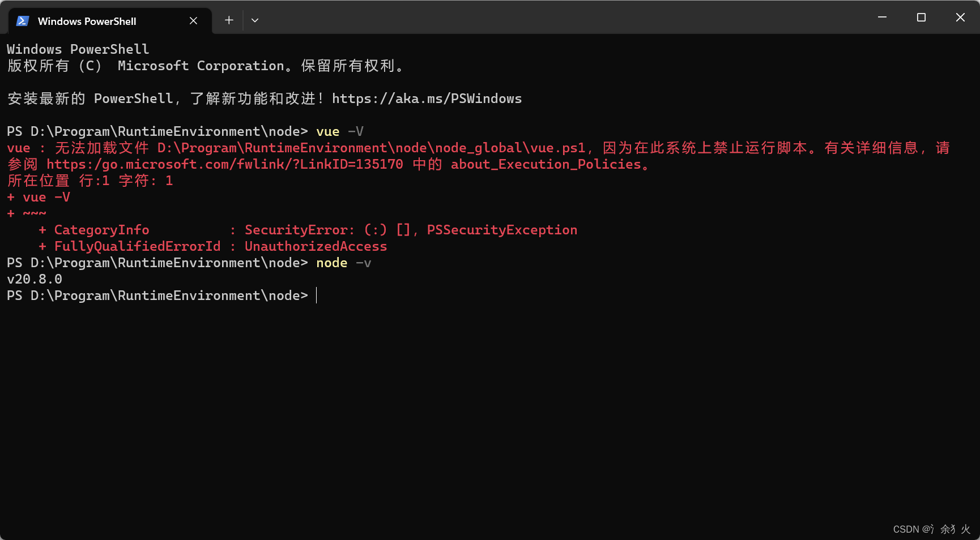Open a new terminal tab with the plus button
The width and height of the screenshot is (980, 540).
pyautogui.click(x=229, y=20)
